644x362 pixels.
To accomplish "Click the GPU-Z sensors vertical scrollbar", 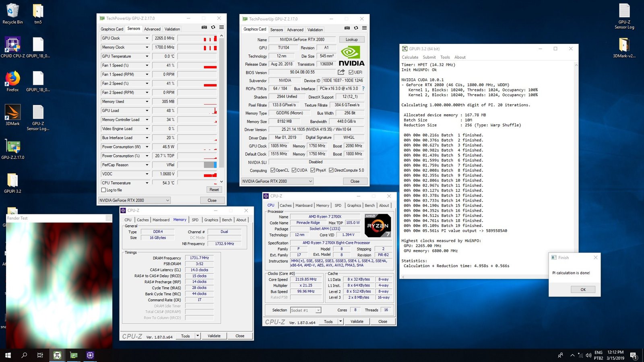I will [221, 109].
